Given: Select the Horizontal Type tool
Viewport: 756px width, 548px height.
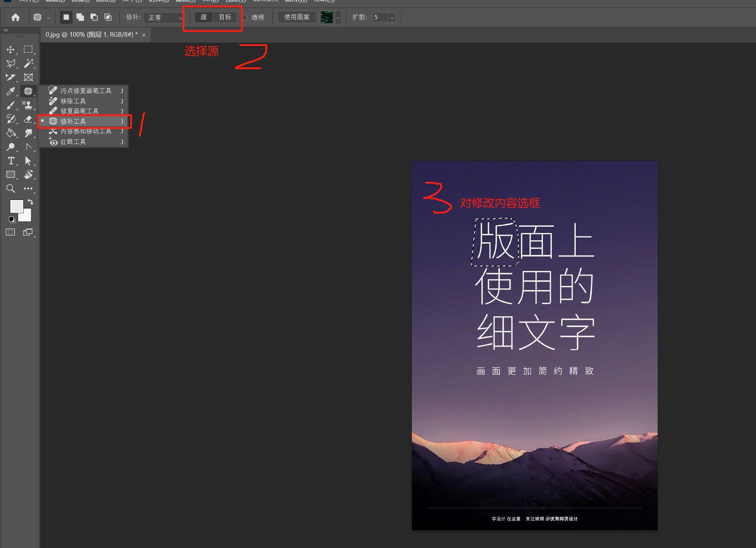Looking at the screenshot, I should coord(11,161).
